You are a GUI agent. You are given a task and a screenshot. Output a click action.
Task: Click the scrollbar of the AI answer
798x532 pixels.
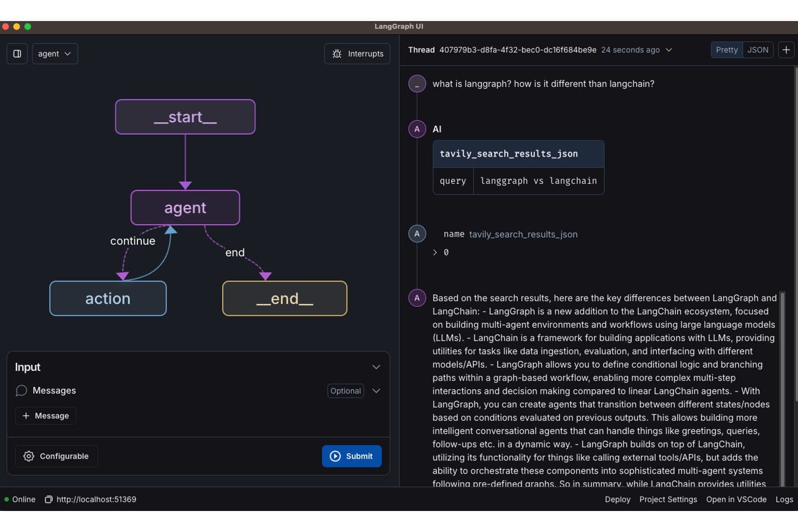(782, 389)
